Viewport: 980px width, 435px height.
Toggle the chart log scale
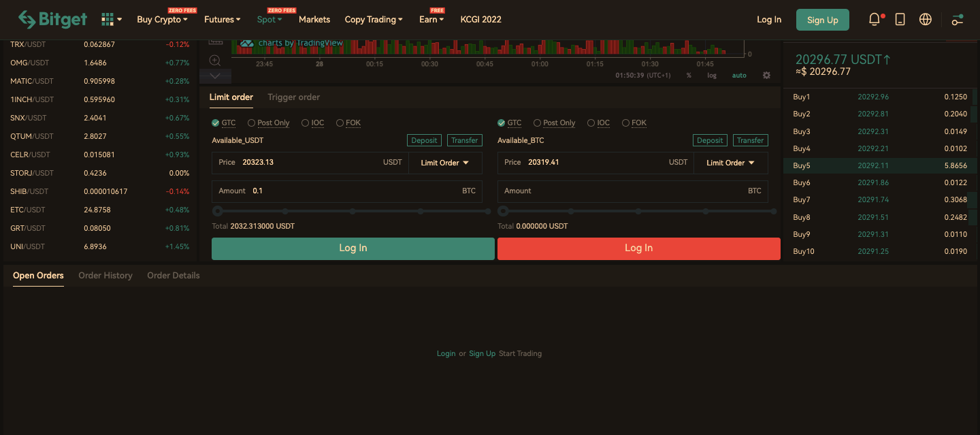712,76
